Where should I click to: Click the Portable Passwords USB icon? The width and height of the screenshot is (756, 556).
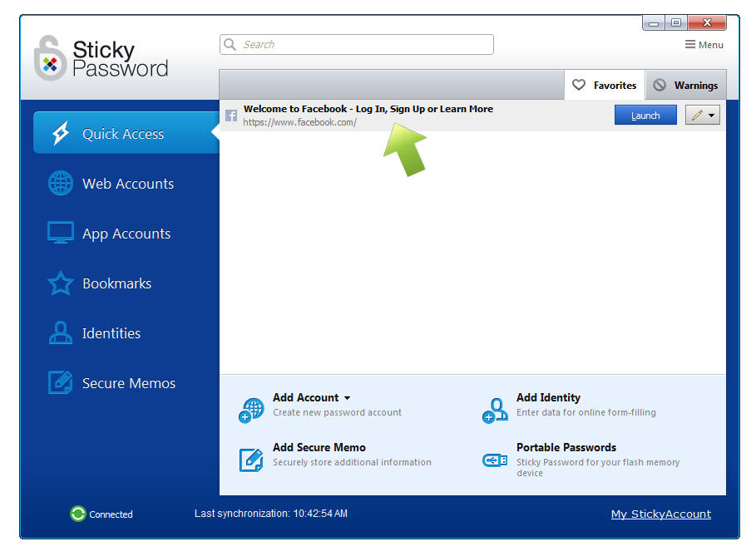pos(495,460)
